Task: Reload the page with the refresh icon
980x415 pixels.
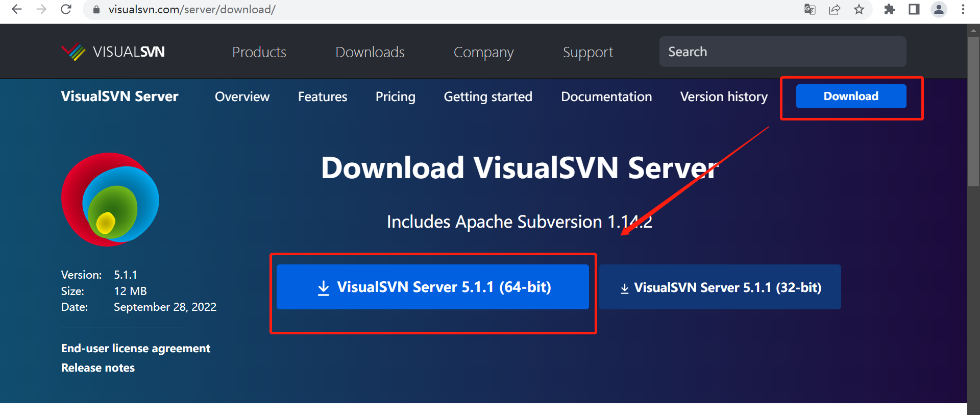Action: pos(66,9)
